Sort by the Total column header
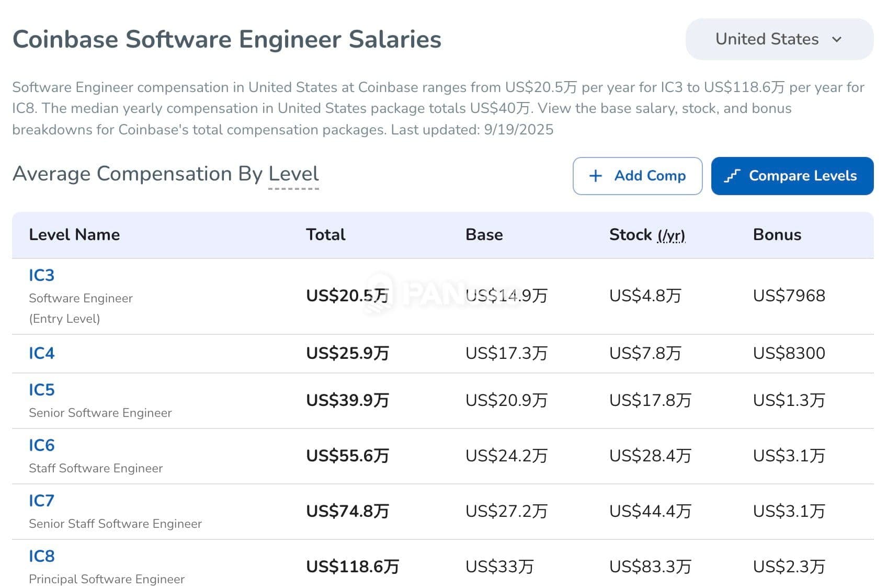The width and height of the screenshot is (887, 588). pos(325,234)
